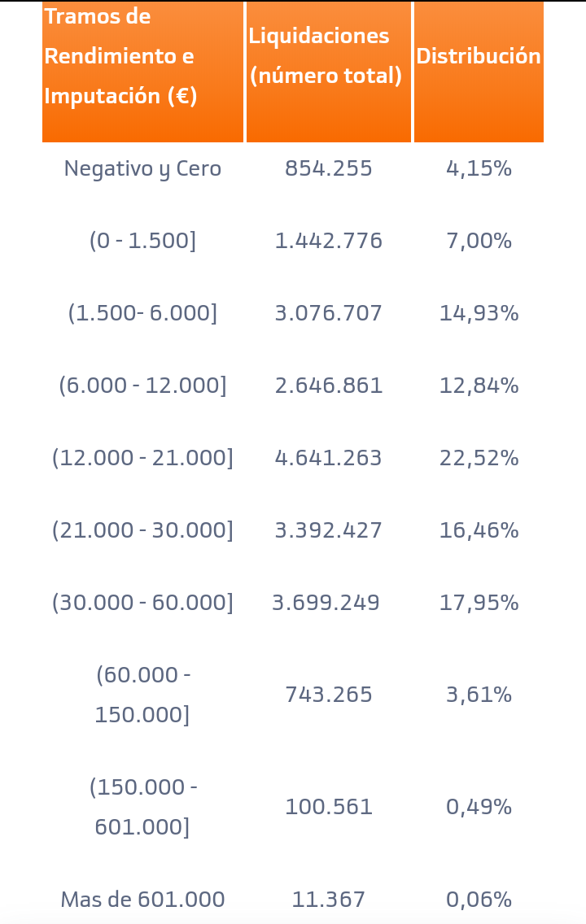Click the 2.646.861 liquidaciones figure

pos(329,386)
